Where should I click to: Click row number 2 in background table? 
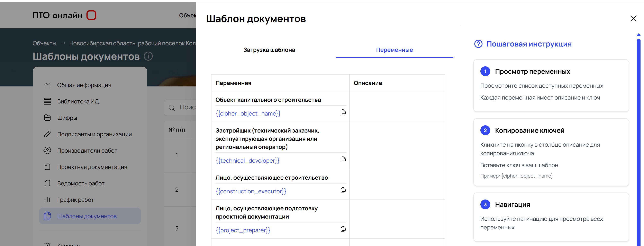[x=177, y=190]
